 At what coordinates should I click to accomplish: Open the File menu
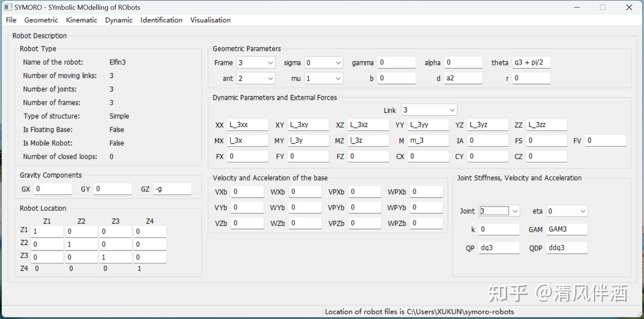click(x=11, y=20)
